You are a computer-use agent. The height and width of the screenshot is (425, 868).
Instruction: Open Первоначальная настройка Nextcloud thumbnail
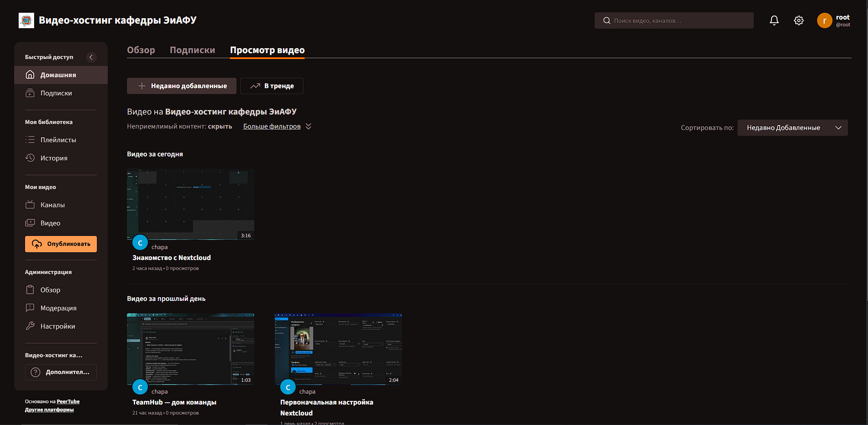[338, 349]
